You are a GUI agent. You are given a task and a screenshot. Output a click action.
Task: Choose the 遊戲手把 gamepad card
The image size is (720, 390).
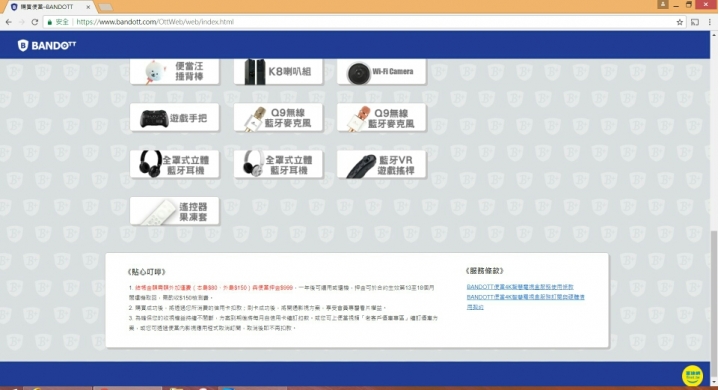pos(174,118)
